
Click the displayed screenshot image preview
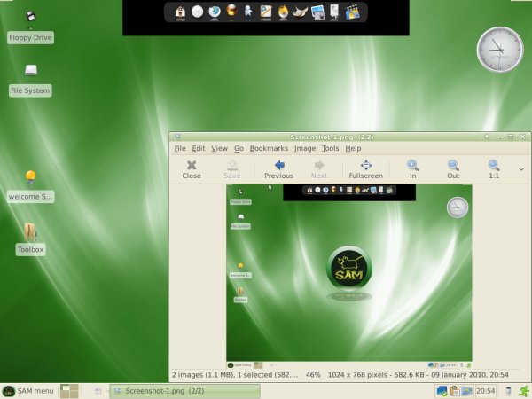(x=349, y=277)
